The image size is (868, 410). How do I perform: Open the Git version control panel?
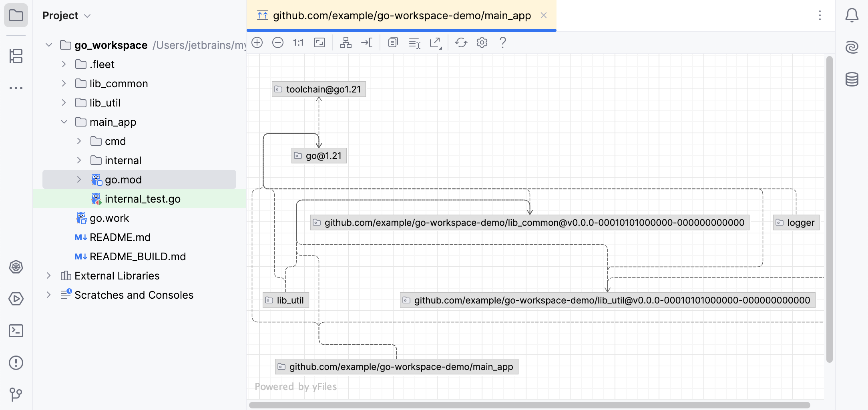pos(16,395)
